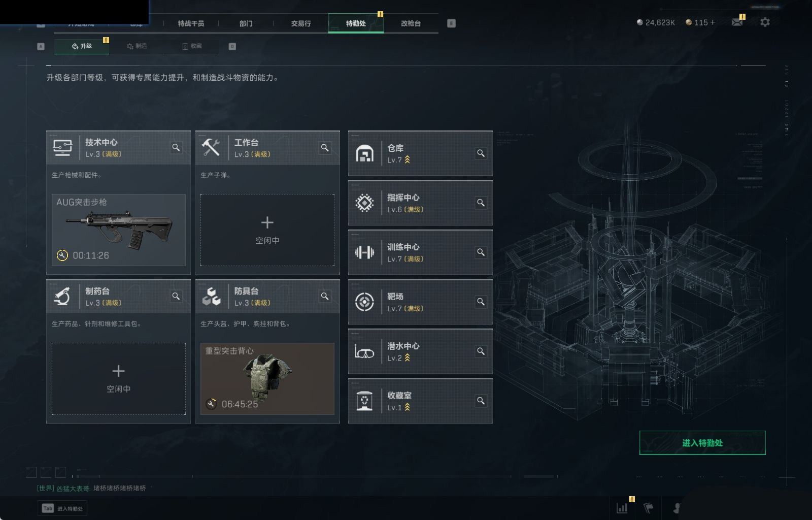
Task: Add production in idle 制药台 slot
Action: pyautogui.click(x=118, y=379)
